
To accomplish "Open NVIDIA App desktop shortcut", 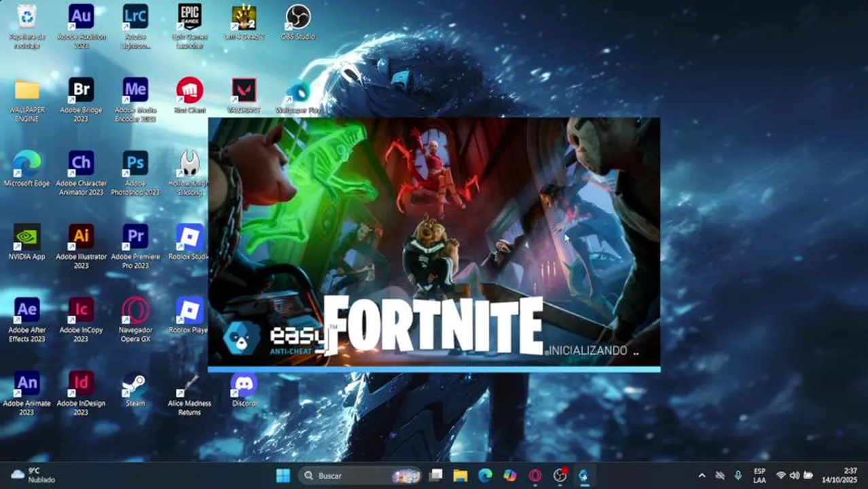I will tap(27, 242).
